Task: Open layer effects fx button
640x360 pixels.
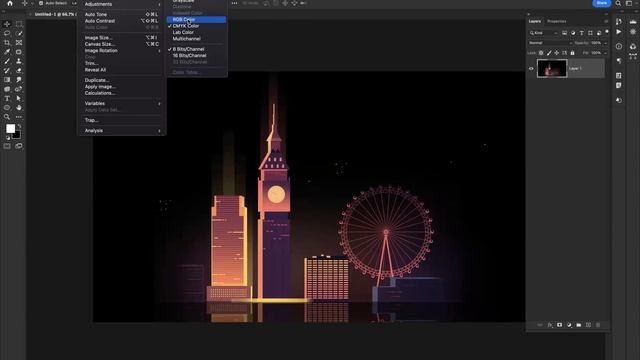Action: tap(550, 325)
